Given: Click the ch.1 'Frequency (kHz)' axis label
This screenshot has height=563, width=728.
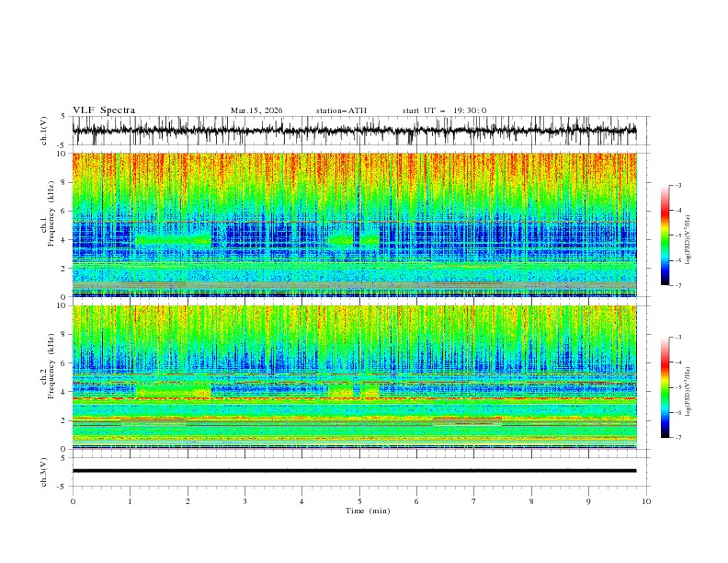Looking at the screenshot, I should [x=51, y=212].
